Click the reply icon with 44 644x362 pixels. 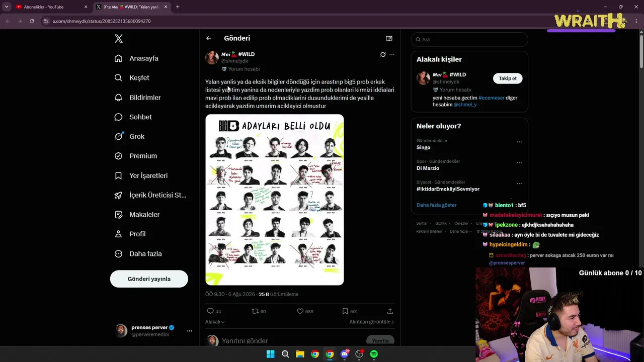pos(211,311)
